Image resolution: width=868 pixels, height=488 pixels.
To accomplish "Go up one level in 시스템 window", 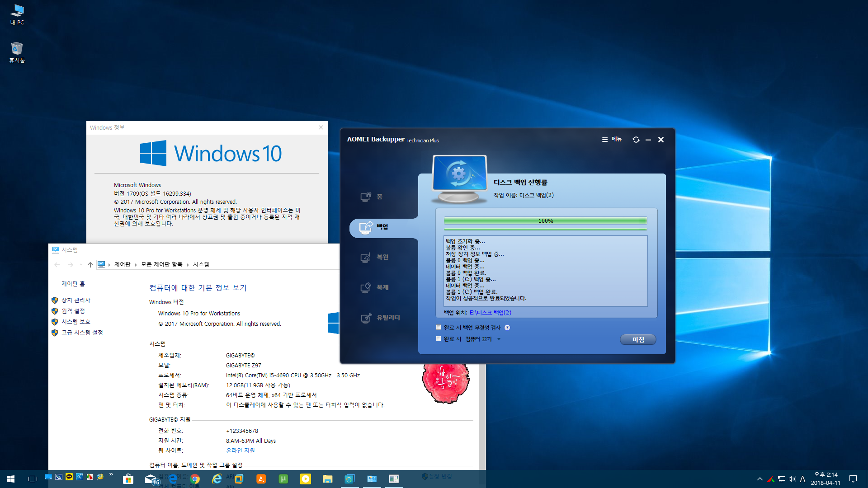I will (90, 265).
